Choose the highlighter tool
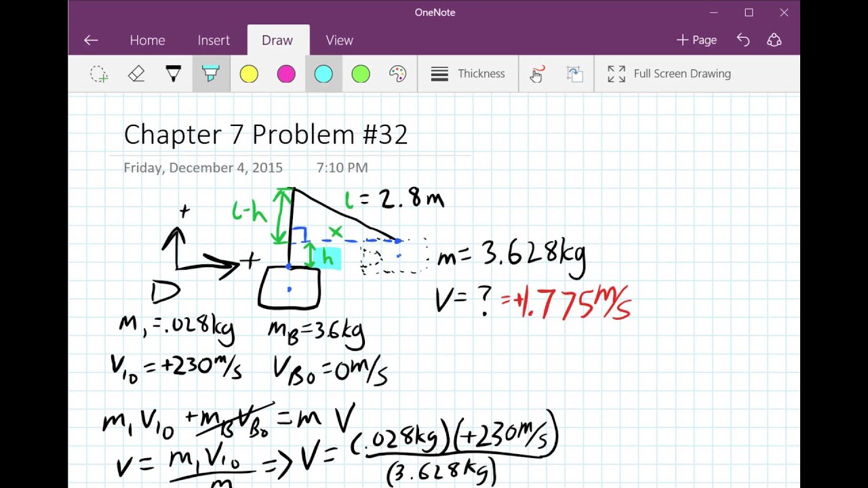This screenshot has width=868, height=488. click(211, 74)
